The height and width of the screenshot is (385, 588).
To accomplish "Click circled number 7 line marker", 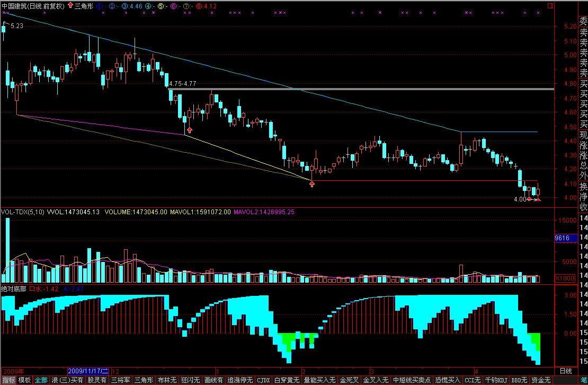I will (186, 6).
